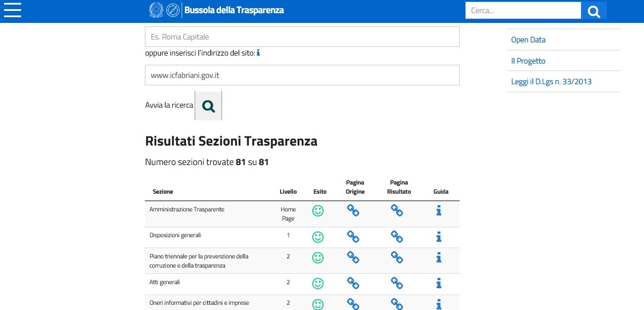Open Leggi il D.Lgs n. 33/2013 link
This screenshot has height=310, width=644.
551,81
